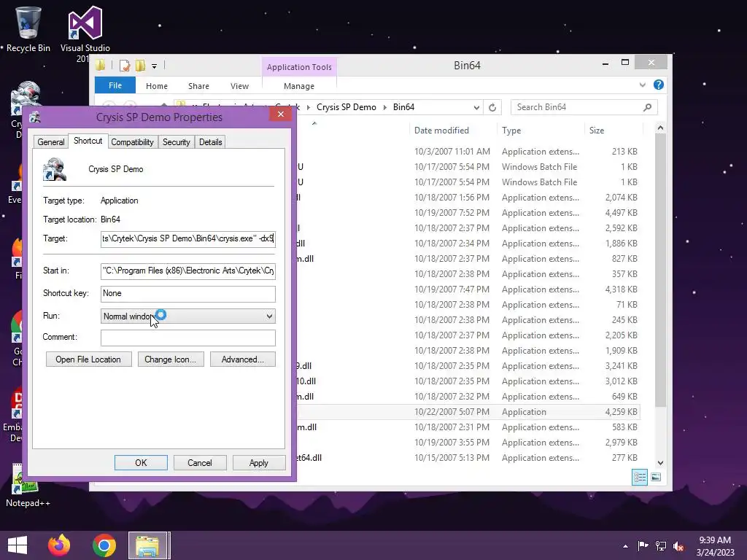Open the Manage ribbon tab
Image resolution: width=747 pixels, height=560 pixels.
(x=298, y=86)
